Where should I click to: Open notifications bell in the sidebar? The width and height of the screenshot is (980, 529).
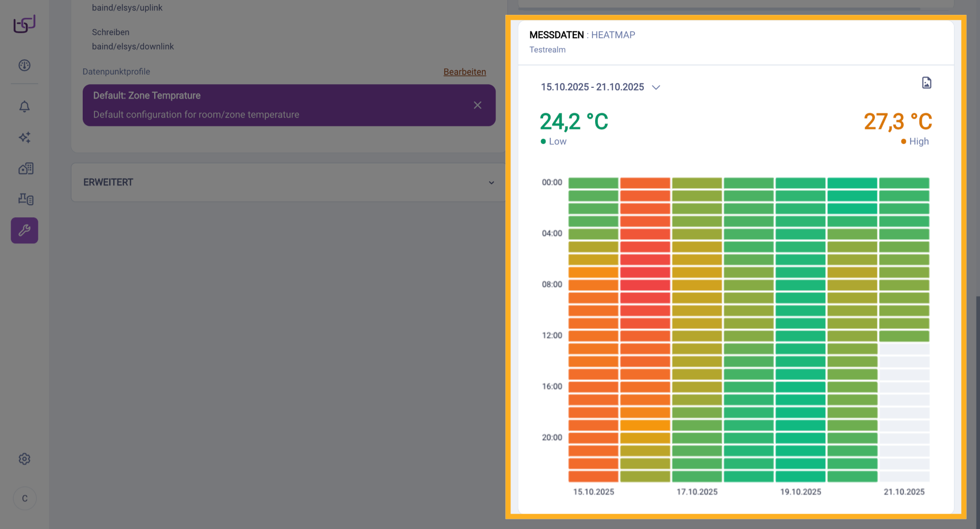[24, 107]
